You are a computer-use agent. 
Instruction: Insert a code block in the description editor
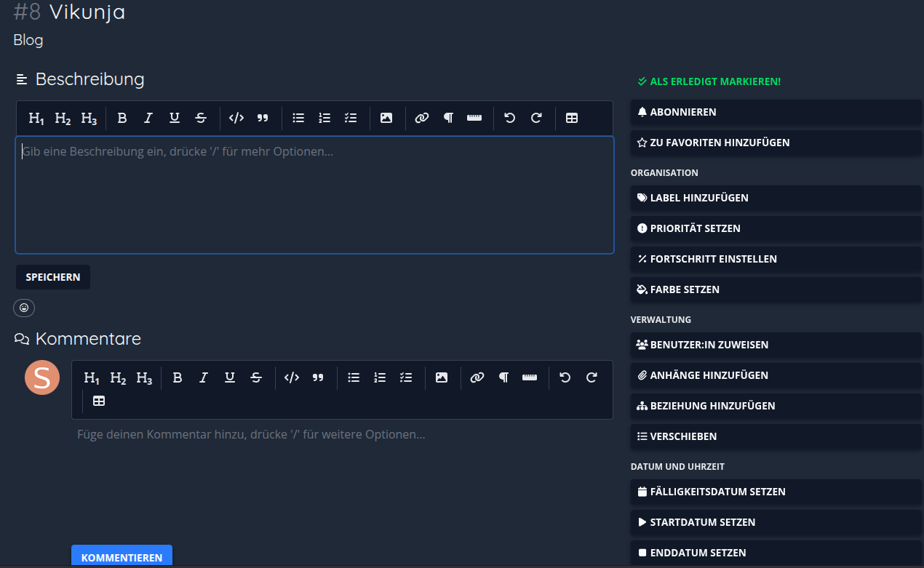point(236,119)
